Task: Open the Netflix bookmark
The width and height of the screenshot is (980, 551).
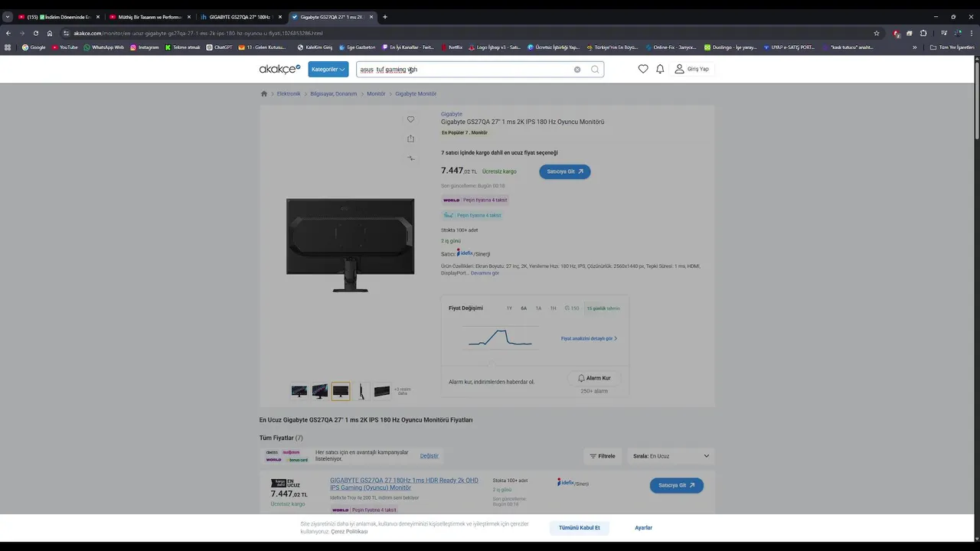Action: (x=452, y=47)
